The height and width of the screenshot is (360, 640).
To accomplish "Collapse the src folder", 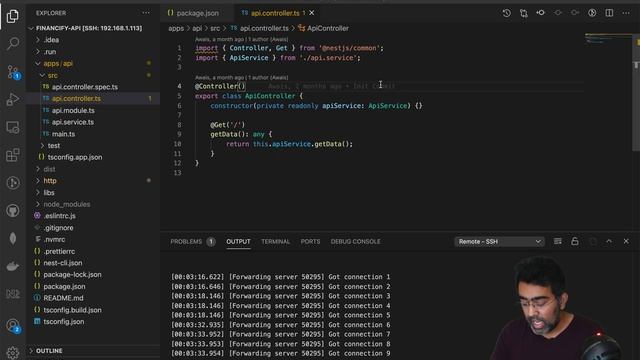I will (52, 76).
